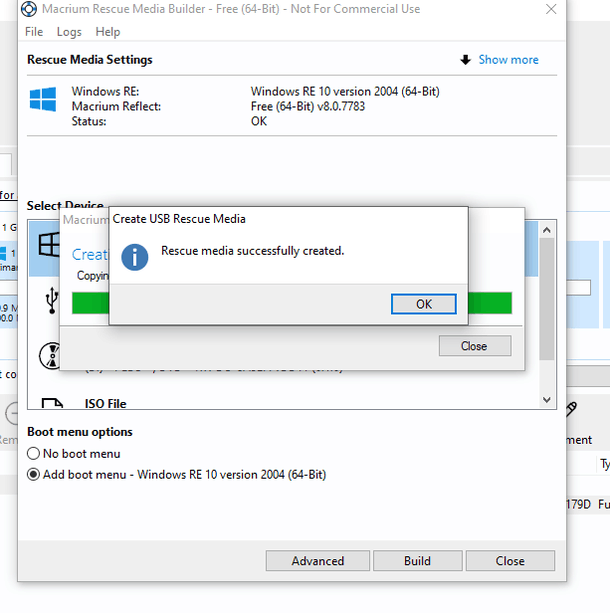
Task: Click the device list scroll down arrow
Action: pos(547,400)
